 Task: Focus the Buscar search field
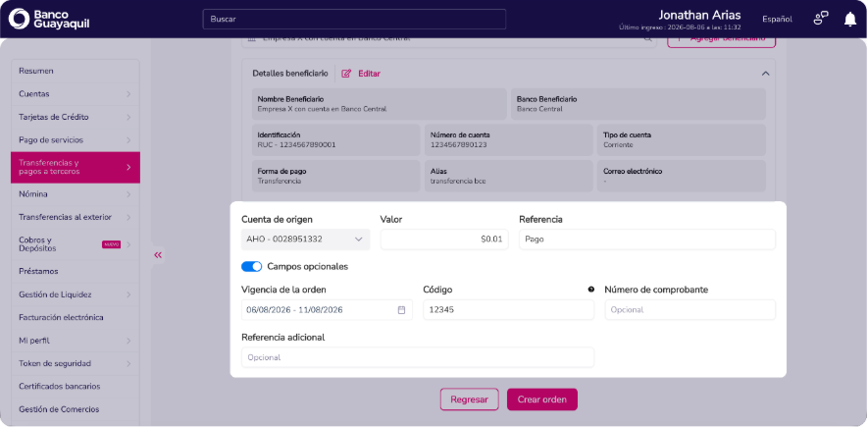click(354, 19)
